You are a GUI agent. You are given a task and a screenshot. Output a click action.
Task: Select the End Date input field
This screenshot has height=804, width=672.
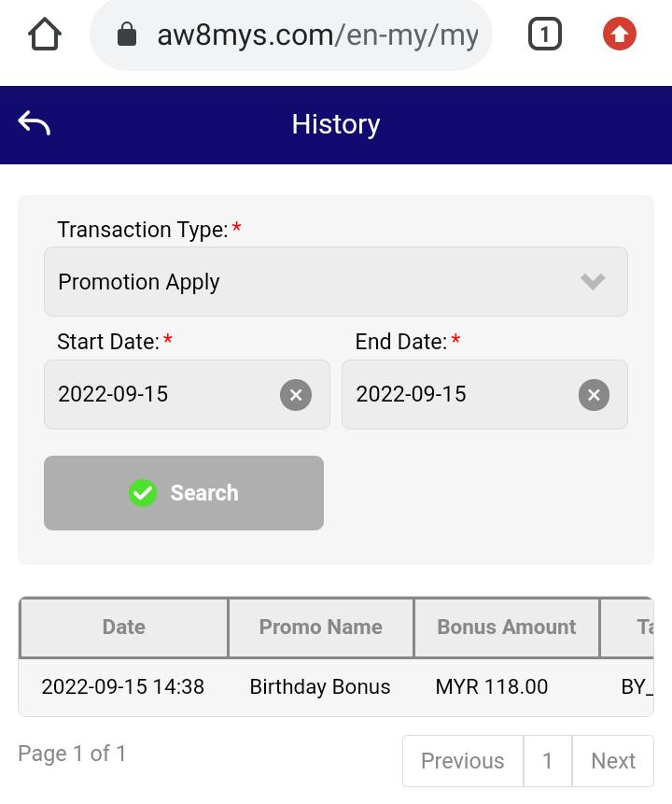click(x=457, y=395)
